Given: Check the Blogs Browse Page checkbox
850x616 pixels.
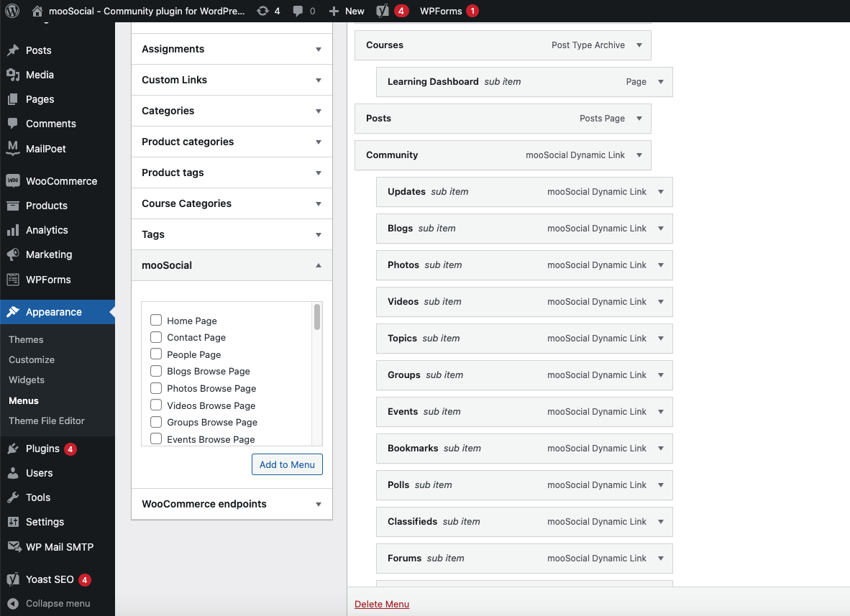Looking at the screenshot, I should point(156,371).
